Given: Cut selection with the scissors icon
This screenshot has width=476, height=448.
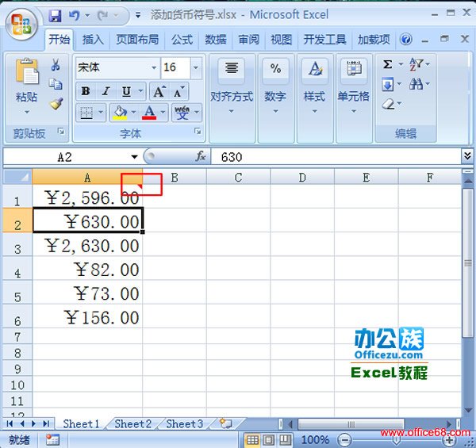Looking at the screenshot, I should point(56,64).
